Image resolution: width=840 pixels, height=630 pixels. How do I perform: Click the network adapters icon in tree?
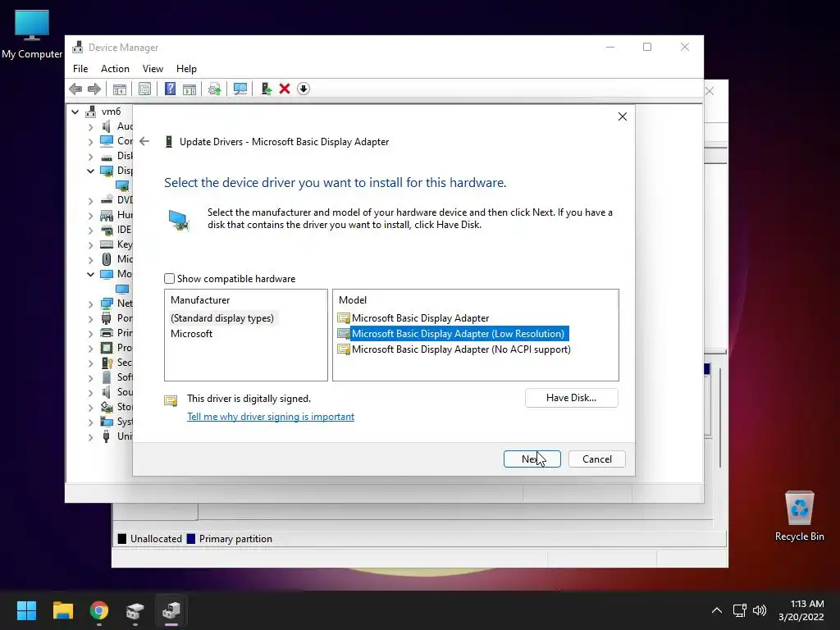point(107,304)
